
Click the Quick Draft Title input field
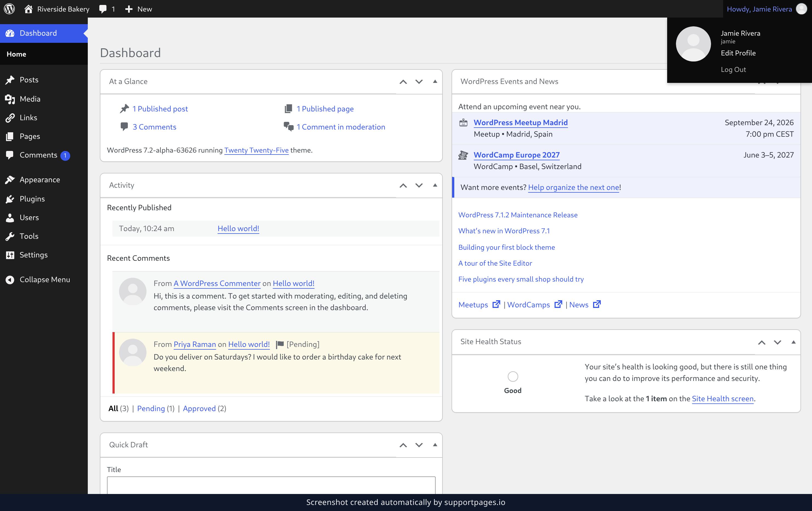pyautogui.click(x=271, y=485)
